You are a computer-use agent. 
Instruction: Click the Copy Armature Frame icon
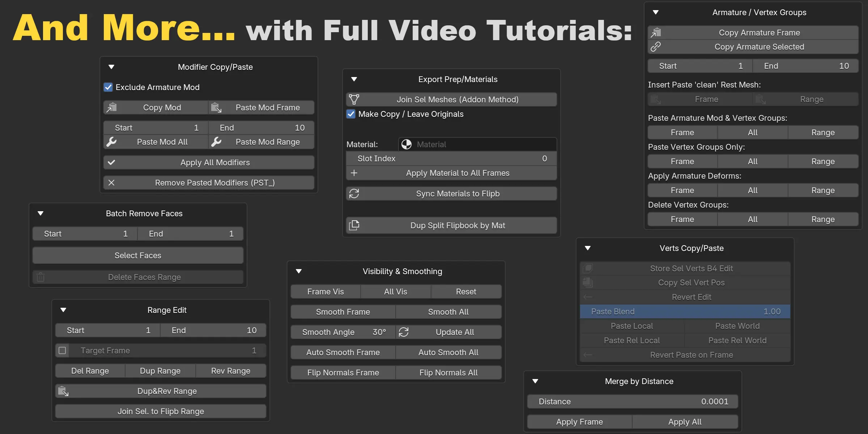pos(656,33)
